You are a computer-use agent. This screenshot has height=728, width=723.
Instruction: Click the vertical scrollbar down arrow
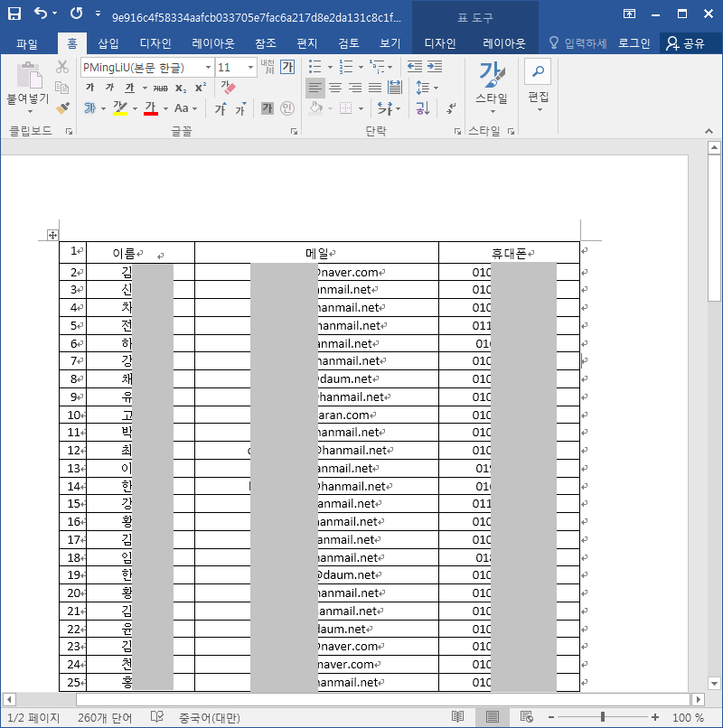(x=714, y=683)
